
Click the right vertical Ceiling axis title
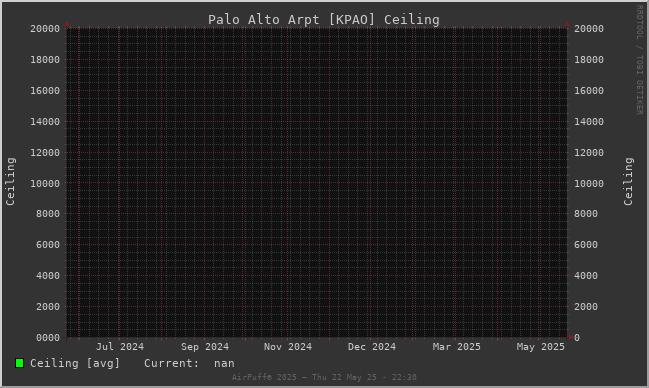coord(628,181)
